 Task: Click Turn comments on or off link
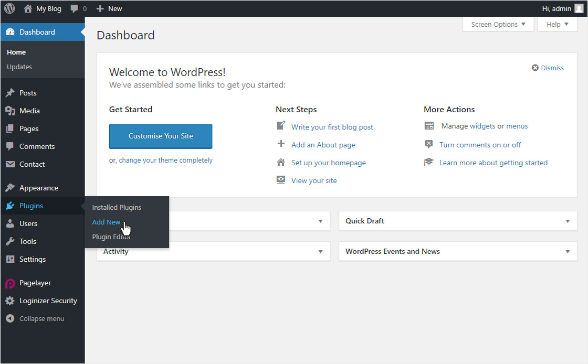(480, 145)
